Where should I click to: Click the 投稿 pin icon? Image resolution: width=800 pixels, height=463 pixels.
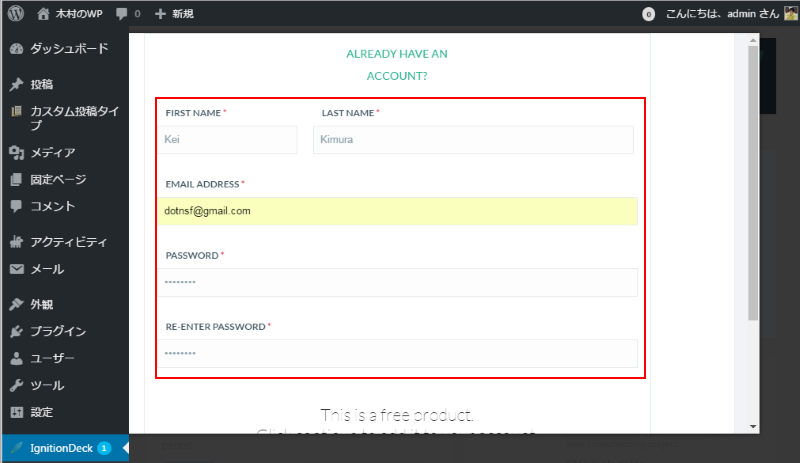pyautogui.click(x=16, y=84)
